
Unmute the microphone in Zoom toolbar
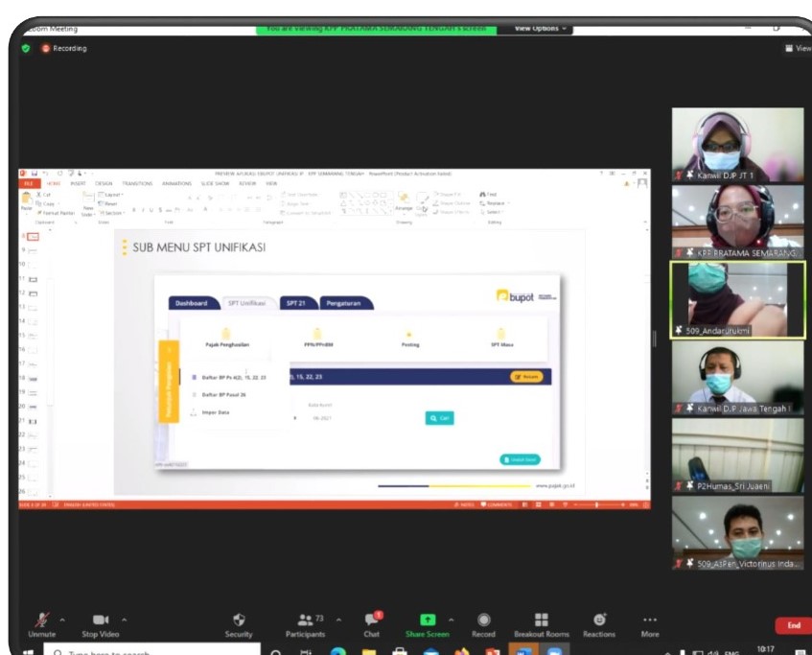[41, 620]
